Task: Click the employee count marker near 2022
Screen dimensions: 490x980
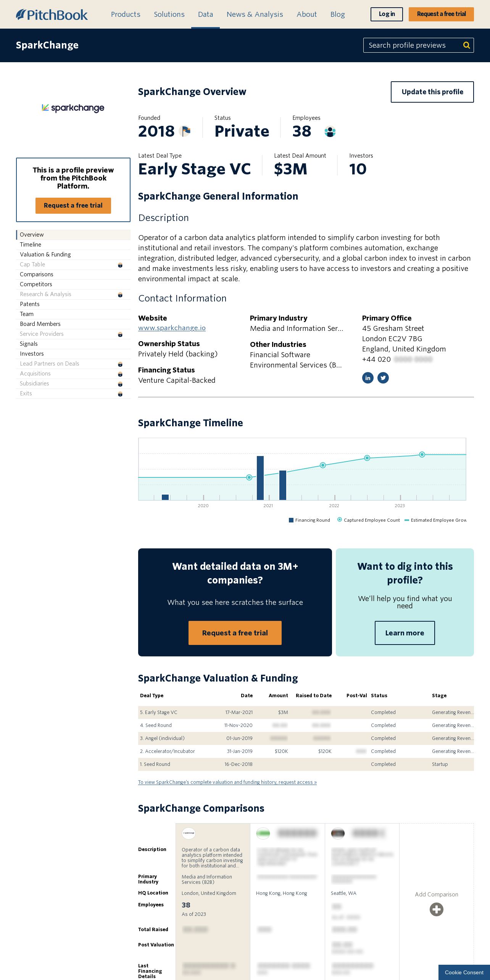Action: tap(323, 465)
